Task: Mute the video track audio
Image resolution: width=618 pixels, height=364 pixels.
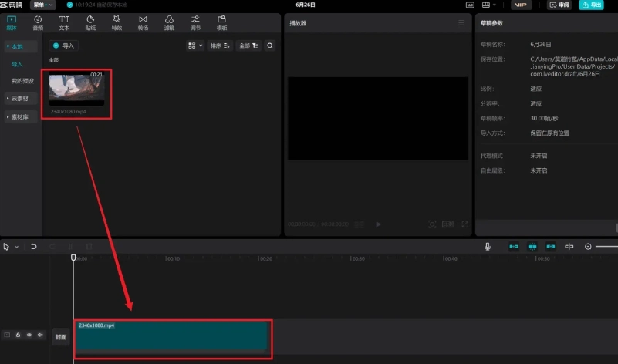Action: 40,335
